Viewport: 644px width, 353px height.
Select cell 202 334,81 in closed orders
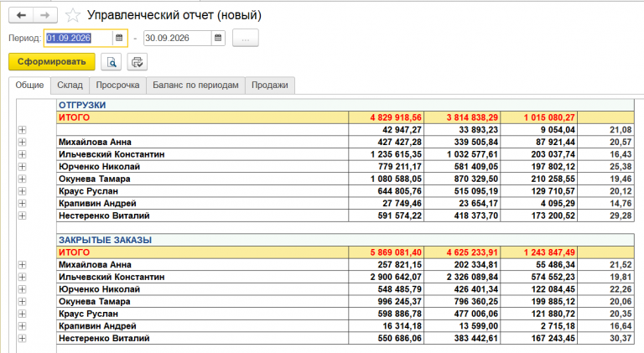(x=462, y=265)
